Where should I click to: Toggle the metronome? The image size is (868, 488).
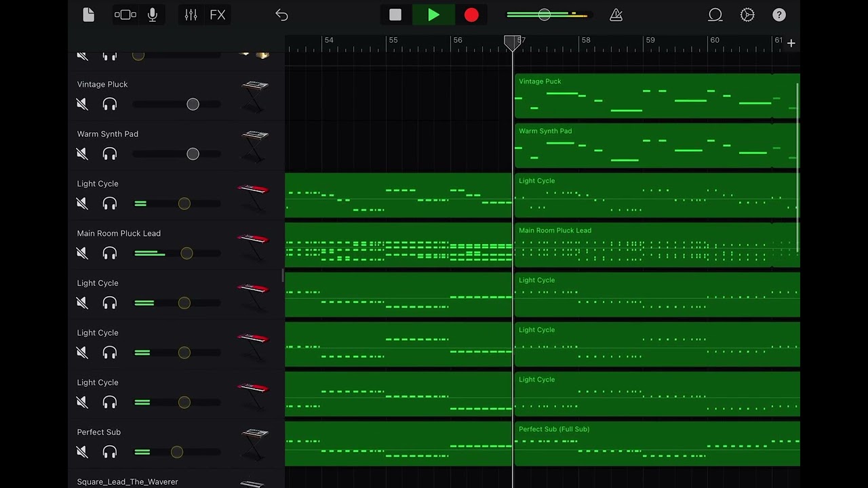[616, 15]
